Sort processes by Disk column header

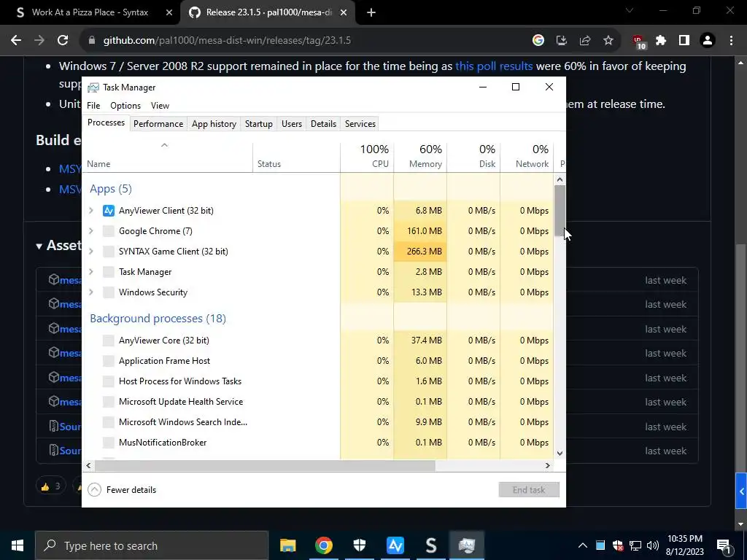pyautogui.click(x=474, y=156)
